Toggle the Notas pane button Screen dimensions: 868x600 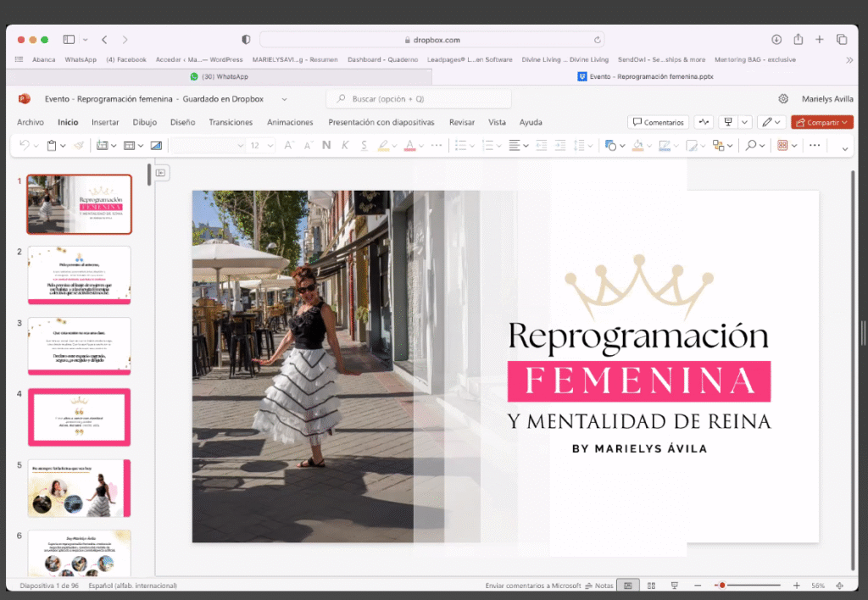point(598,586)
